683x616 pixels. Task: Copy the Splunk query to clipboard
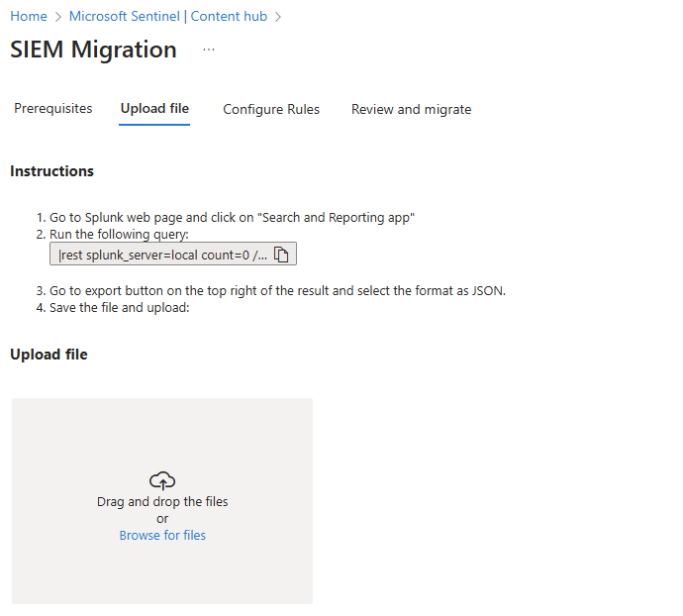[x=281, y=255]
